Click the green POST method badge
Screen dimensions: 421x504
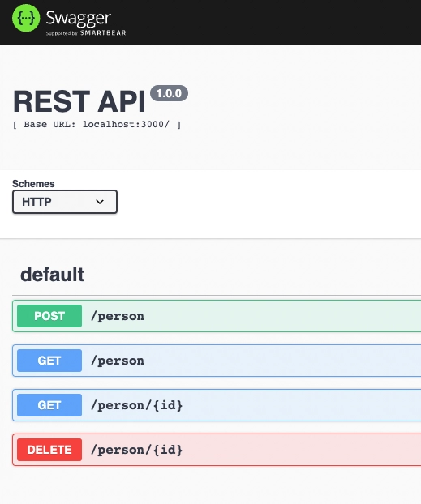pos(49,316)
